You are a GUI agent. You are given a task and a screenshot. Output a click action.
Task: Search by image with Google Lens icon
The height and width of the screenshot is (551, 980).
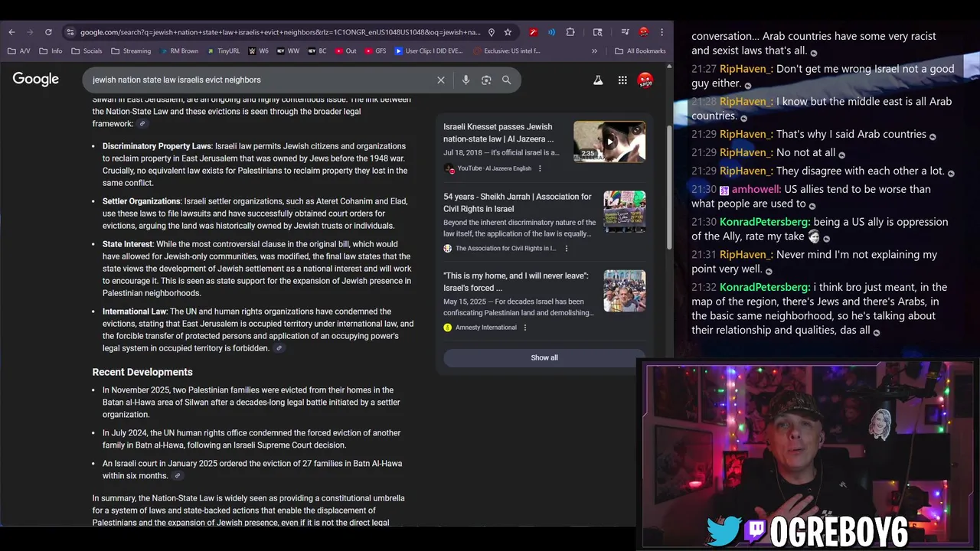[486, 80]
